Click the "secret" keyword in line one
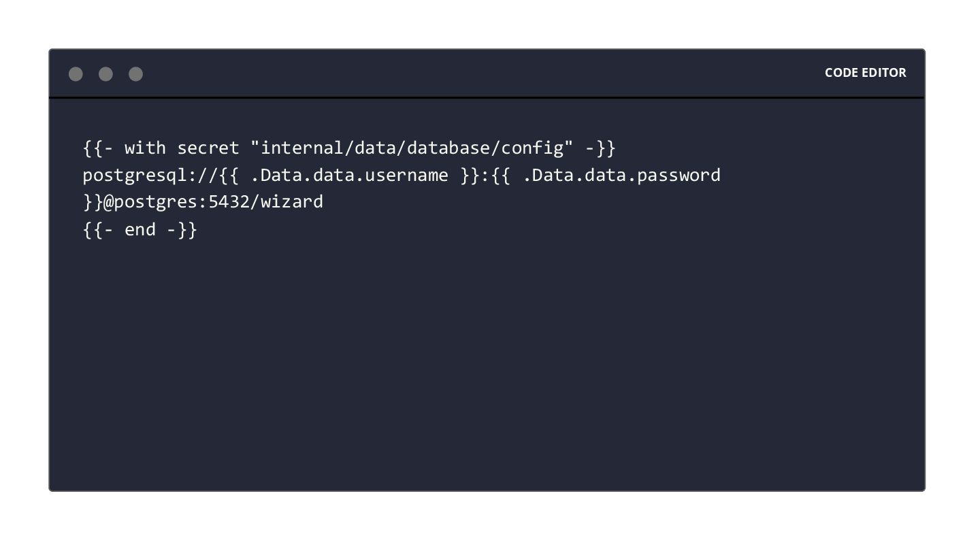This screenshot has width=980, height=551. tap(208, 148)
